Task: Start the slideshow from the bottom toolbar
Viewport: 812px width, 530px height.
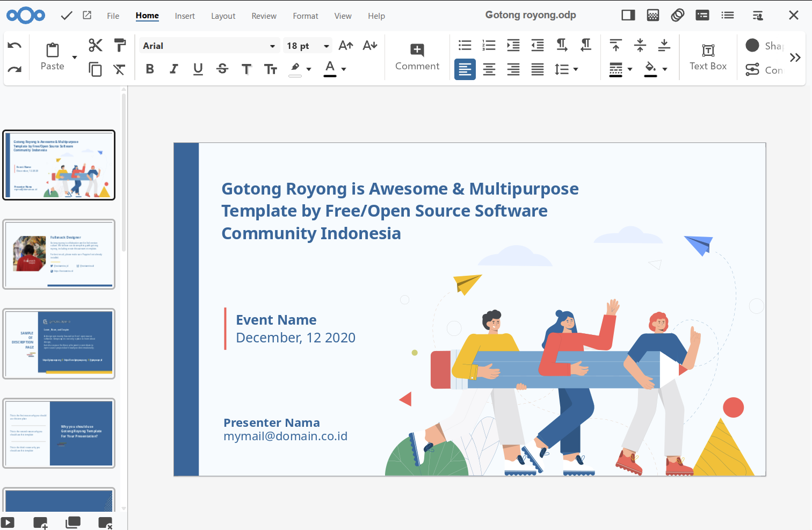Action: (x=8, y=521)
